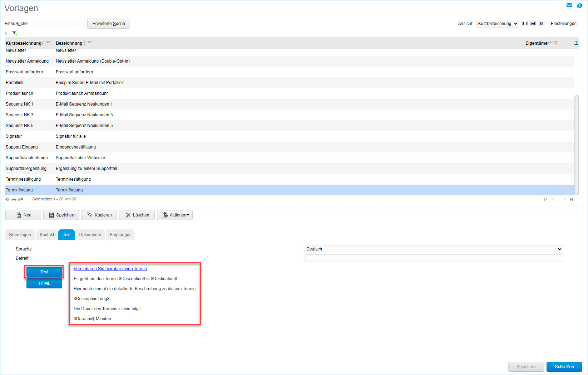This screenshot has height=375, width=588.
Task: Select the Newsletter Anmeldung row
Action: point(290,61)
